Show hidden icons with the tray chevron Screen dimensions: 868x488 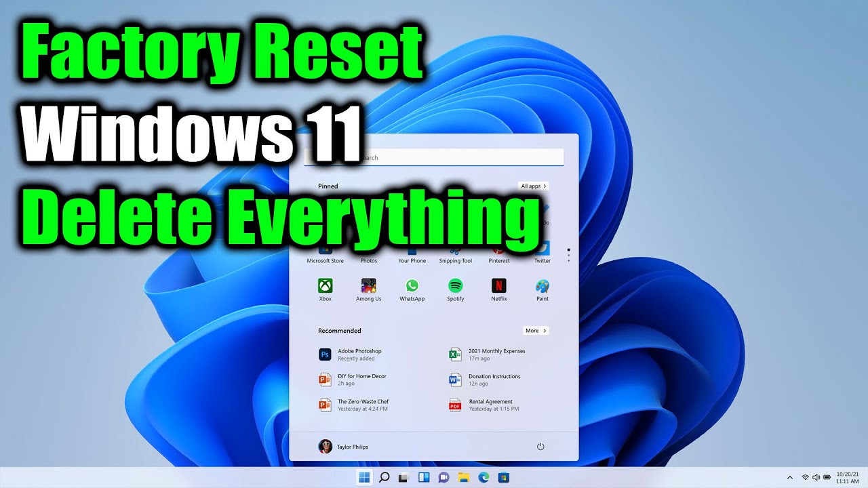click(x=789, y=478)
